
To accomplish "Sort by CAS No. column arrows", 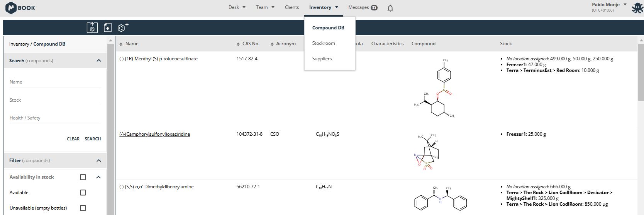I will (238, 44).
